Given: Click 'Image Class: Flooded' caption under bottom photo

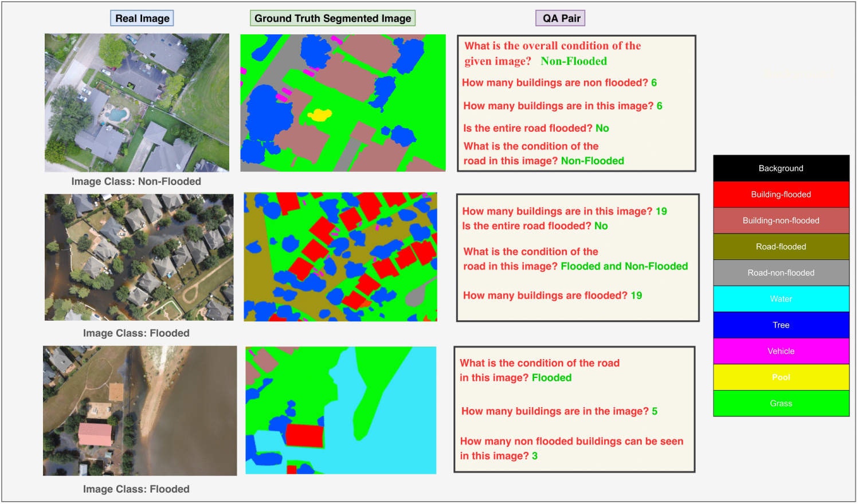Looking at the screenshot, I should point(136,489).
